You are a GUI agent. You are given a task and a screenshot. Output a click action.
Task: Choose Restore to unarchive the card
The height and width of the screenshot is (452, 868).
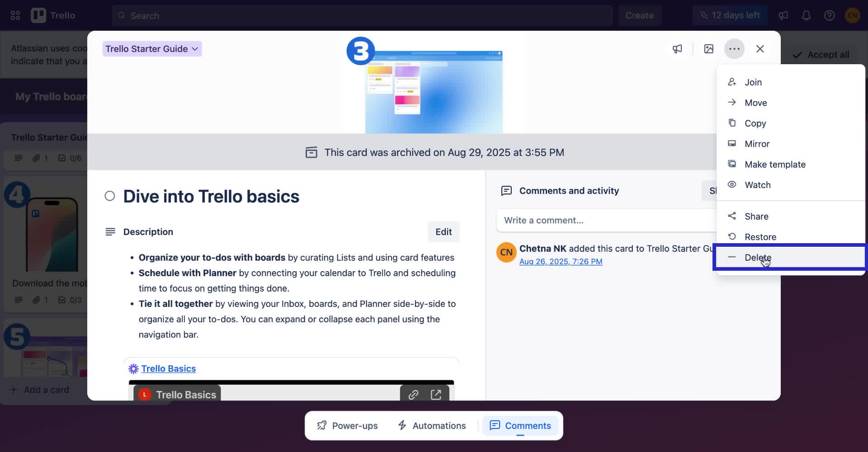point(760,236)
